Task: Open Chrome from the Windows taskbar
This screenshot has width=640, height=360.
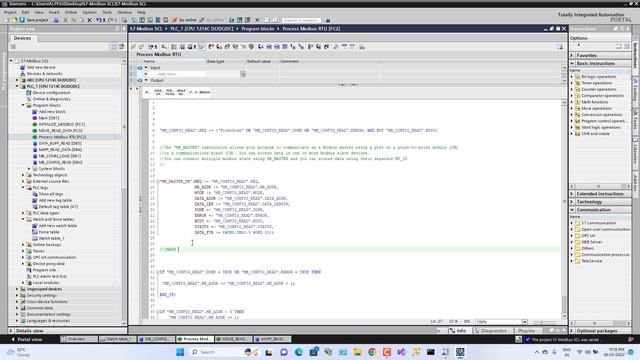Action: click(x=372, y=352)
